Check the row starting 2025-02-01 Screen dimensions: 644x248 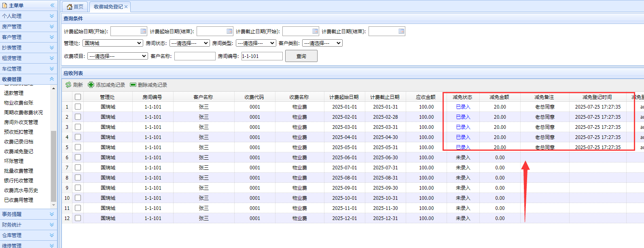point(78,117)
